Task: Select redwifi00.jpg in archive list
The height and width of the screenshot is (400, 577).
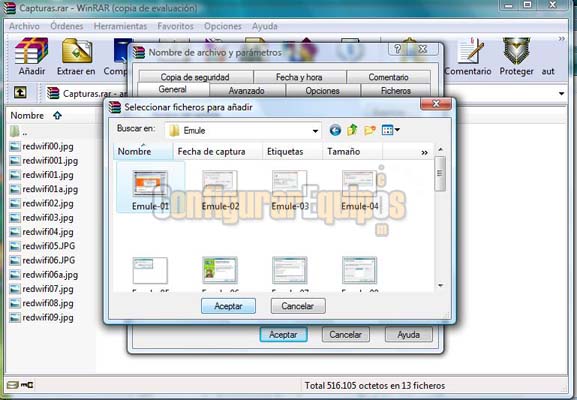Action: (42, 146)
